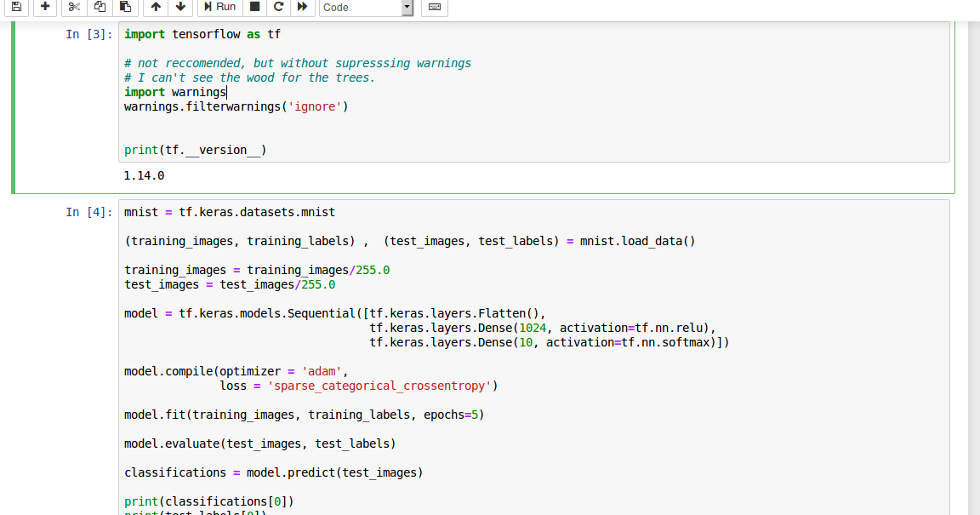Move the selected cell up

coord(155,8)
